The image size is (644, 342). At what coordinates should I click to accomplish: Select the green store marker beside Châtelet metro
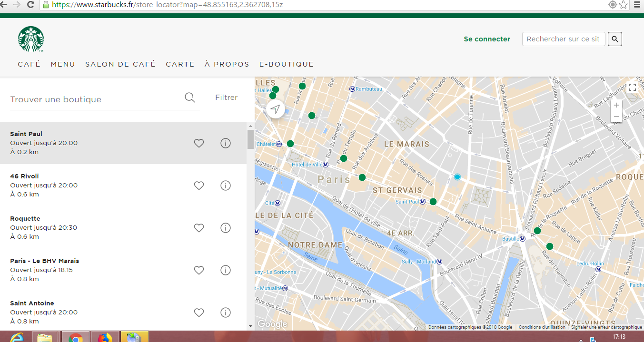click(290, 144)
